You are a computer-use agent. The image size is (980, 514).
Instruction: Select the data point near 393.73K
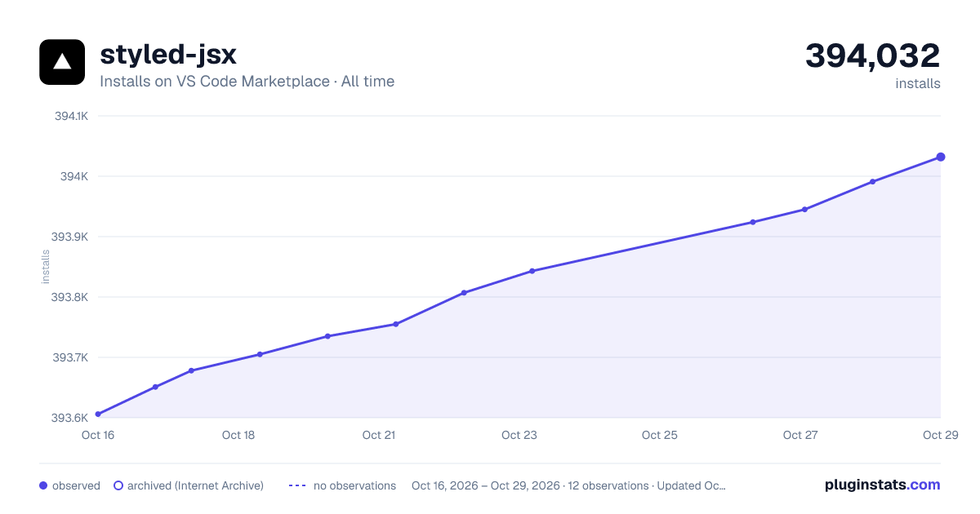coord(327,336)
